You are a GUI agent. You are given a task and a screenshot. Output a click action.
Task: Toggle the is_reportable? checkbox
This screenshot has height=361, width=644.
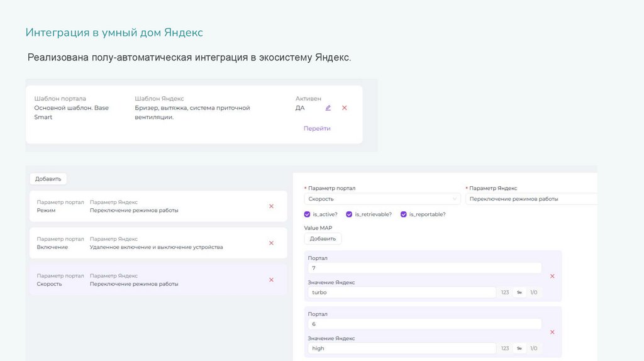404,214
